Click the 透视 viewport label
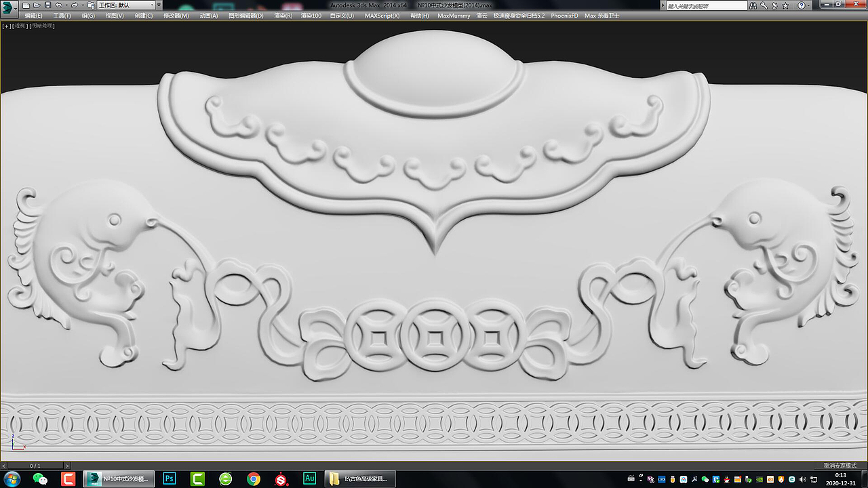 click(20, 26)
